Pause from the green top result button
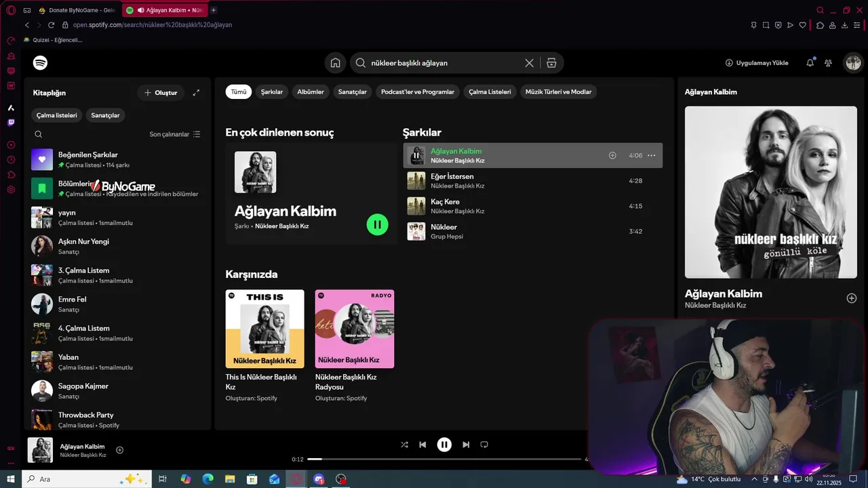The image size is (868, 488). (x=377, y=224)
